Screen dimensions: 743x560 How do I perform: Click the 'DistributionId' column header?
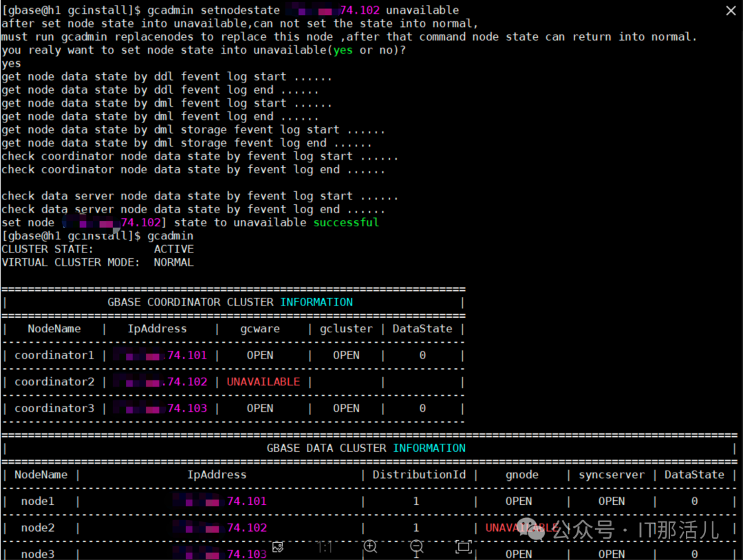tap(419, 475)
